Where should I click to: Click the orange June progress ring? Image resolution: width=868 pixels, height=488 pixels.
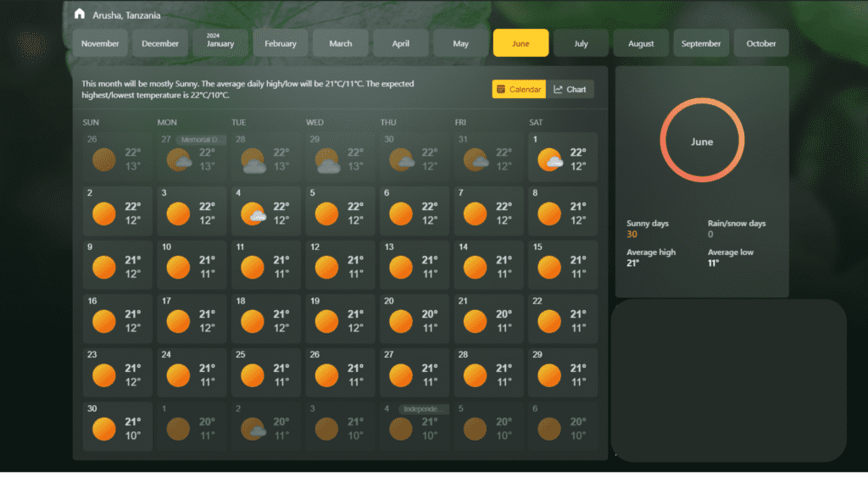(x=702, y=101)
